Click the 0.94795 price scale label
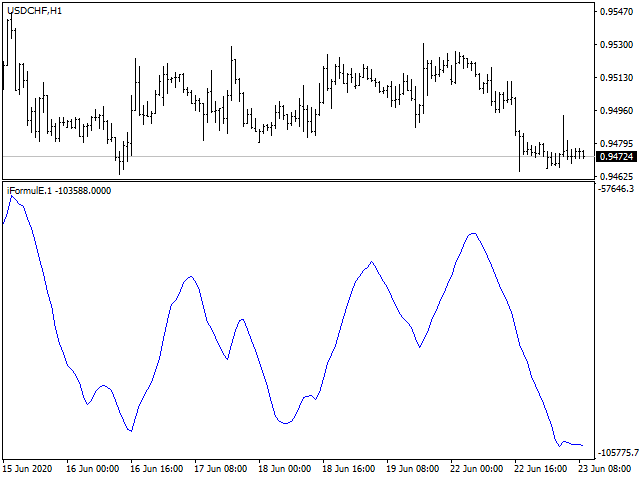The image size is (640, 480). [616, 144]
